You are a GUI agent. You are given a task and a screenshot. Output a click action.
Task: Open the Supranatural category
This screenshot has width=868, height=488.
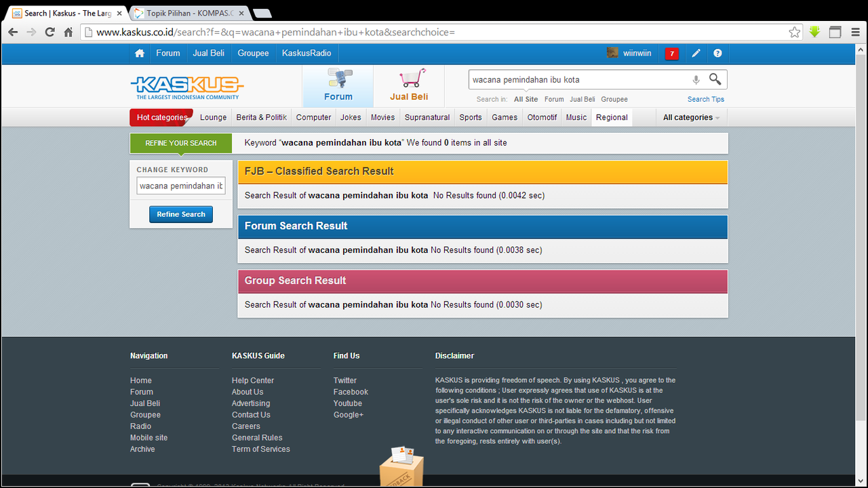click(x=427, y=117)
